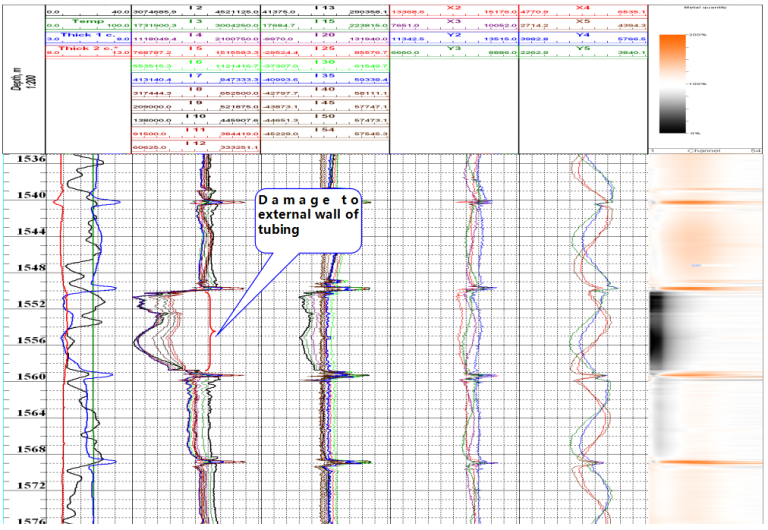Click the blue I35 curve header
The height and width of the screenshot is (530, 768).
324,75
